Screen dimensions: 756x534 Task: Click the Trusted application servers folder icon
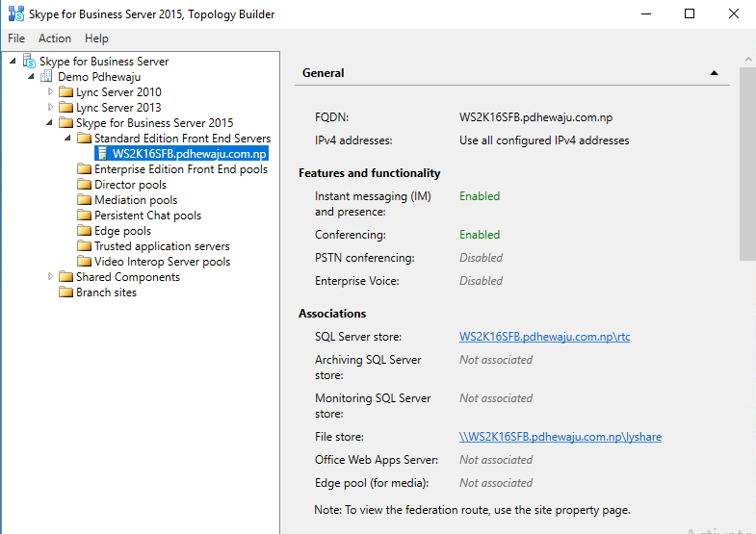84,246
